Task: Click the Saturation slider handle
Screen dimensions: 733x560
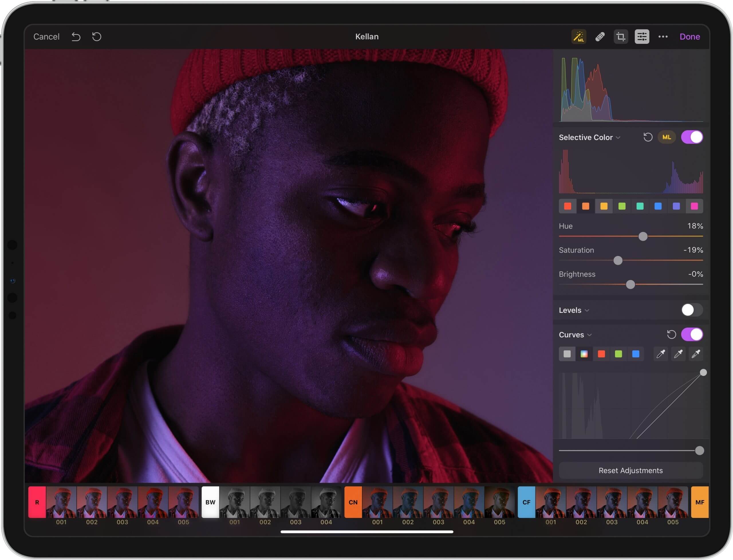Action: 618,260
